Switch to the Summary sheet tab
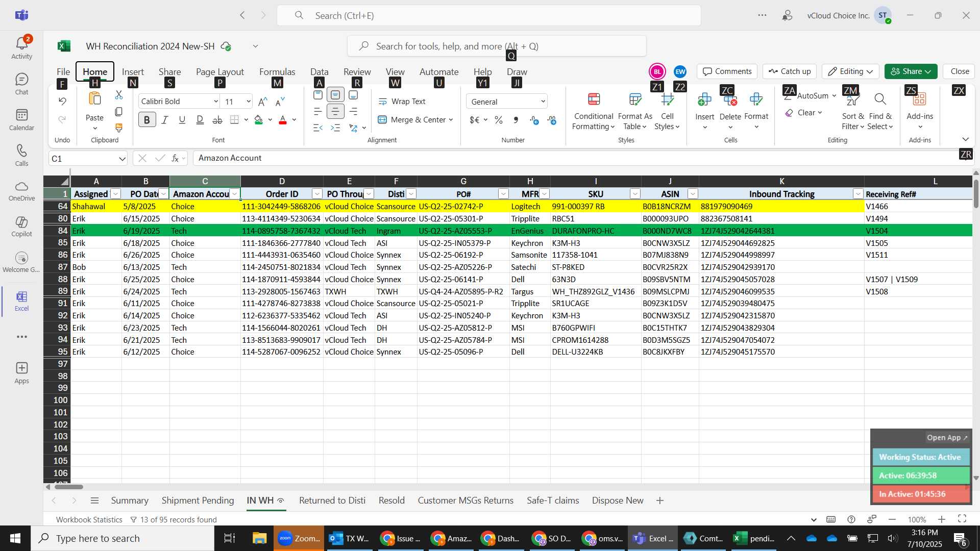Viewport: 980px width, 551px height. click(130, 500)
